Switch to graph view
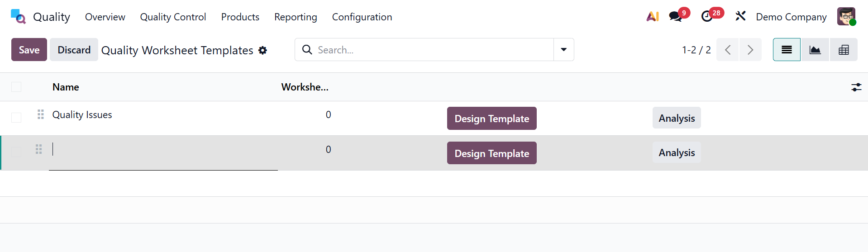Image resolution: width=868 pixels, height=252 pixels. 815,50
